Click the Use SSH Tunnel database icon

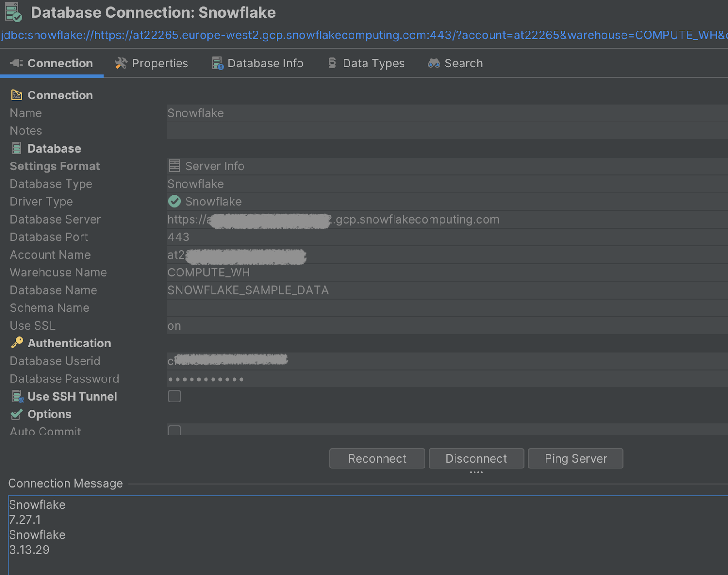click(x=17, y=396)
